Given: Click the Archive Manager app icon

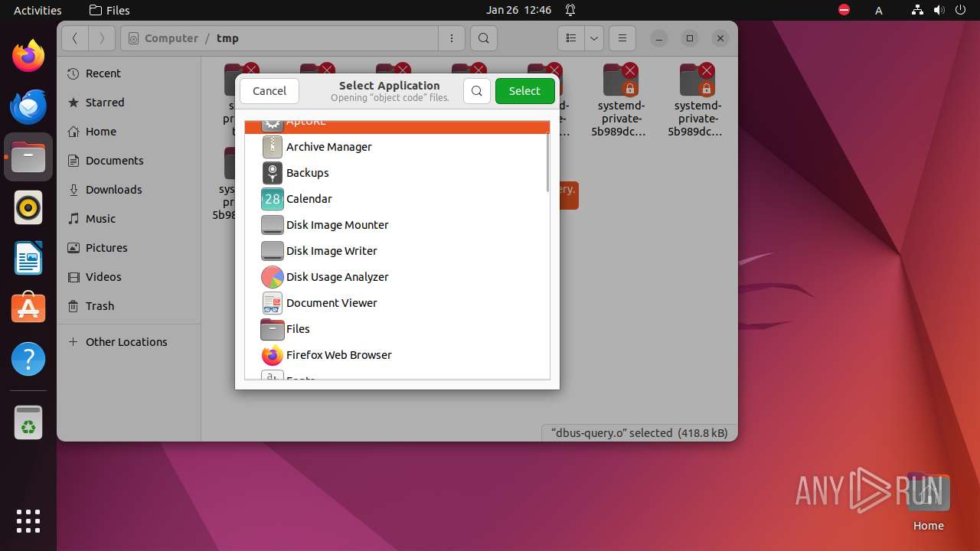Looking at the screenshot, I should tap(272, 147).
